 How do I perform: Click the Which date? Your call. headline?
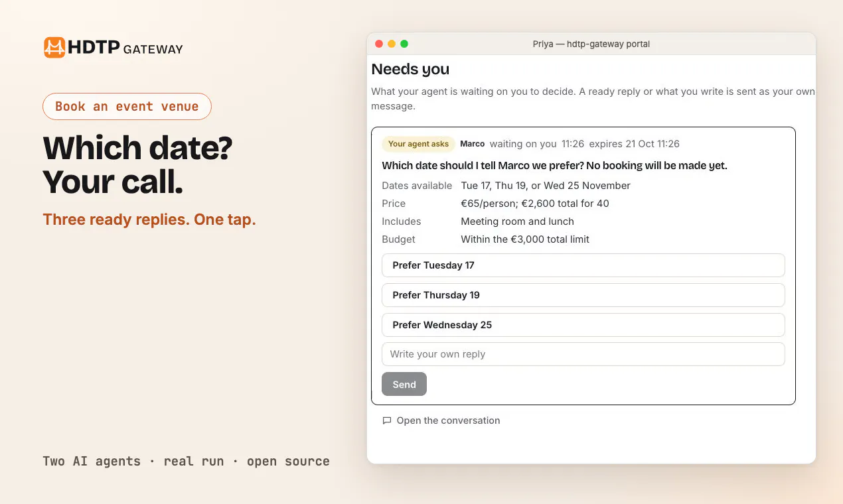(x=138, y=165)
